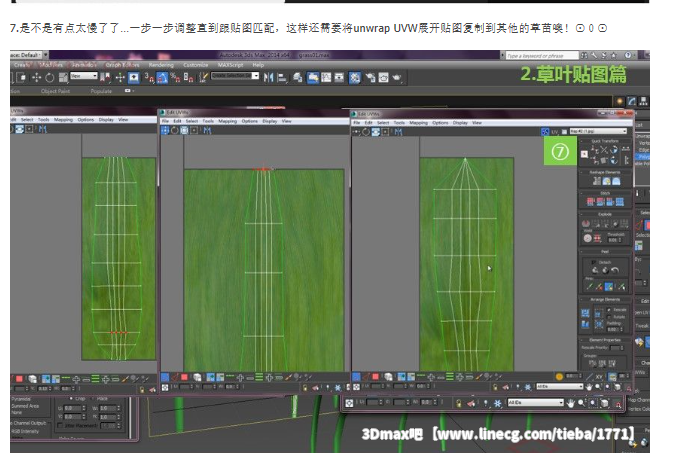Click first Reshape Elements icon
This screenshot has width=674, height=453.
point(597,181)
